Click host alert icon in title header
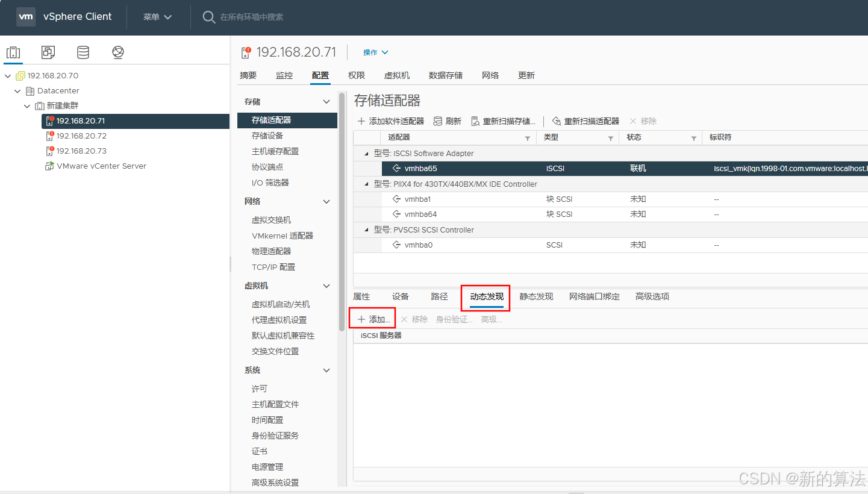This screenshot has width=868, height=494. tap(246, 52)
